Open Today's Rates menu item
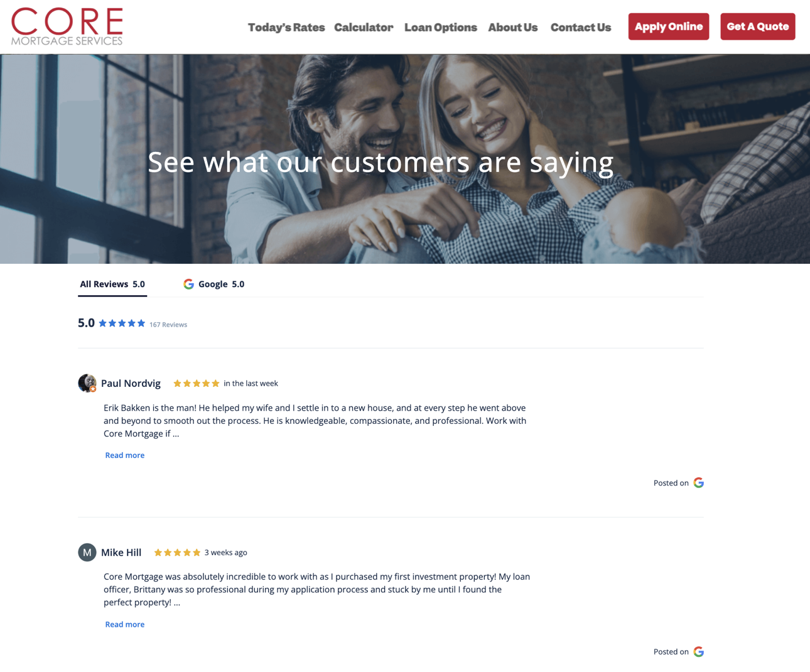 [286, 27]
